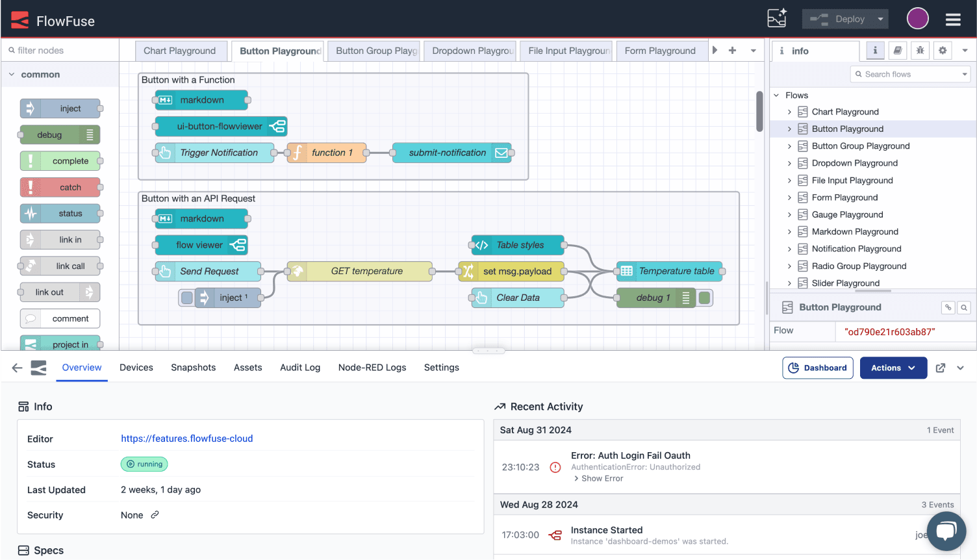The height and width of the screenshot is (560, 977).
Task: Open the Snapshots tab
Action: [x=193, y=368]
